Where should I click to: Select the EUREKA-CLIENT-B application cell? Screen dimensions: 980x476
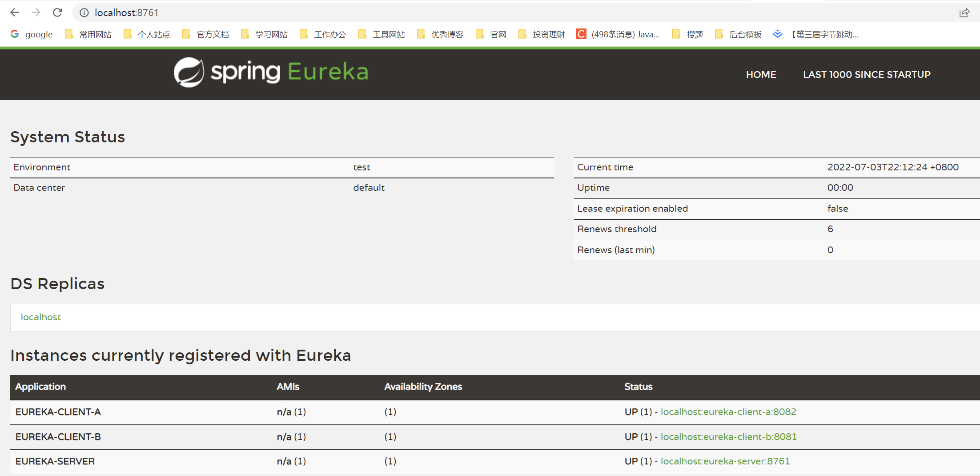[x=58, y=437]
